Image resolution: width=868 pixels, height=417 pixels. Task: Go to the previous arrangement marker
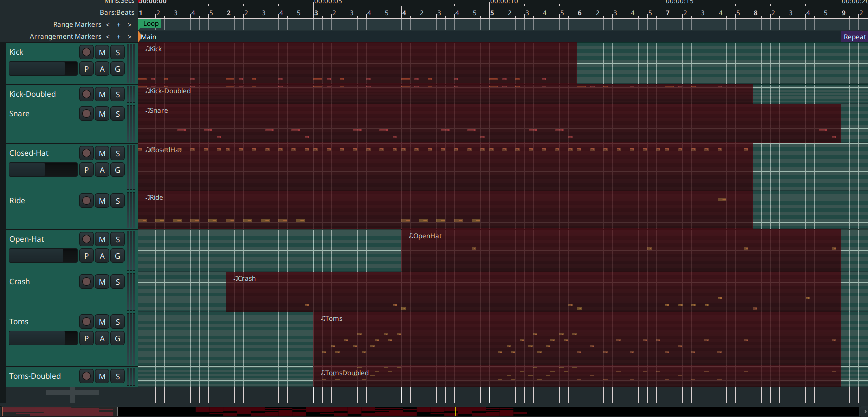click(108, 36)
